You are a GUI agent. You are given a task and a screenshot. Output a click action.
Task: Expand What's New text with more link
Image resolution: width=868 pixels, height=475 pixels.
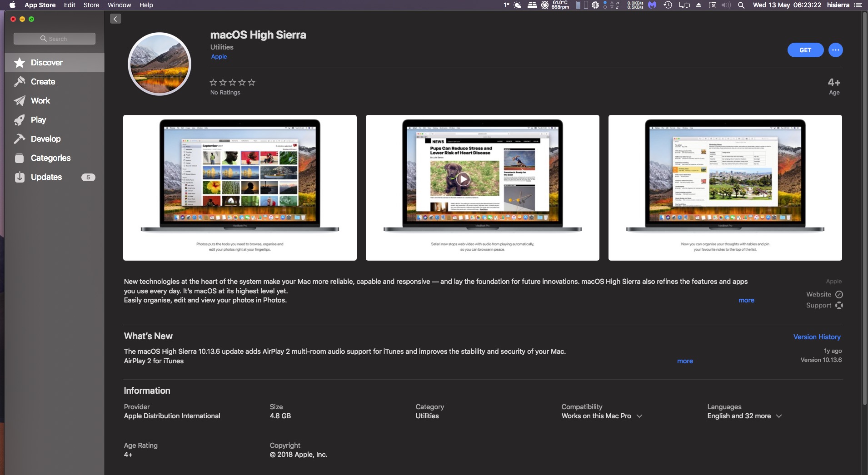[x=685, y=361]
